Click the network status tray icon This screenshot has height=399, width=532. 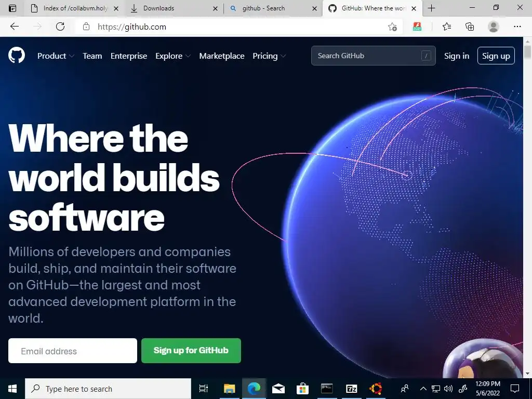pyautogui.click(x=436, y=389)
